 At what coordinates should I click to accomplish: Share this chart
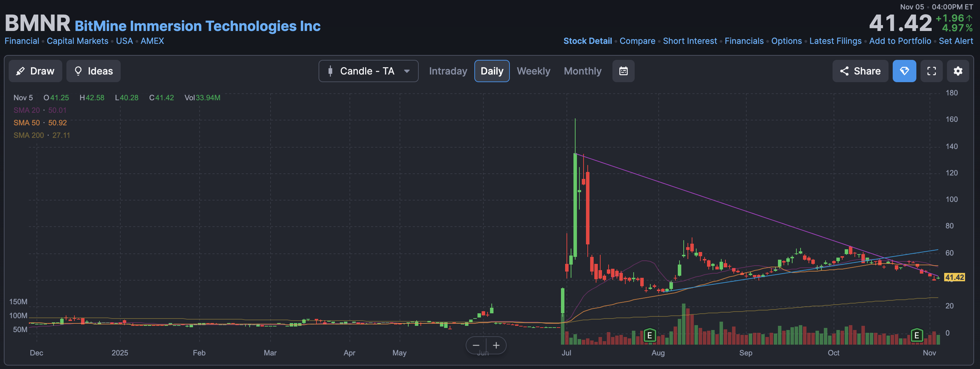coord(860,71)
